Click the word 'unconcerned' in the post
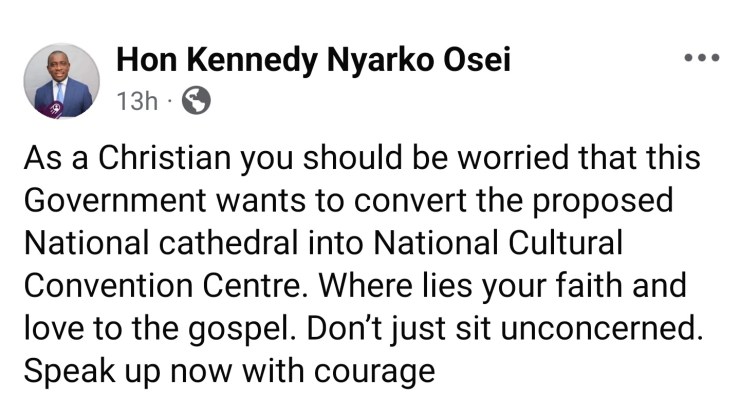The height and width of the screenshot is (397, 740). (x=597, y=329)
